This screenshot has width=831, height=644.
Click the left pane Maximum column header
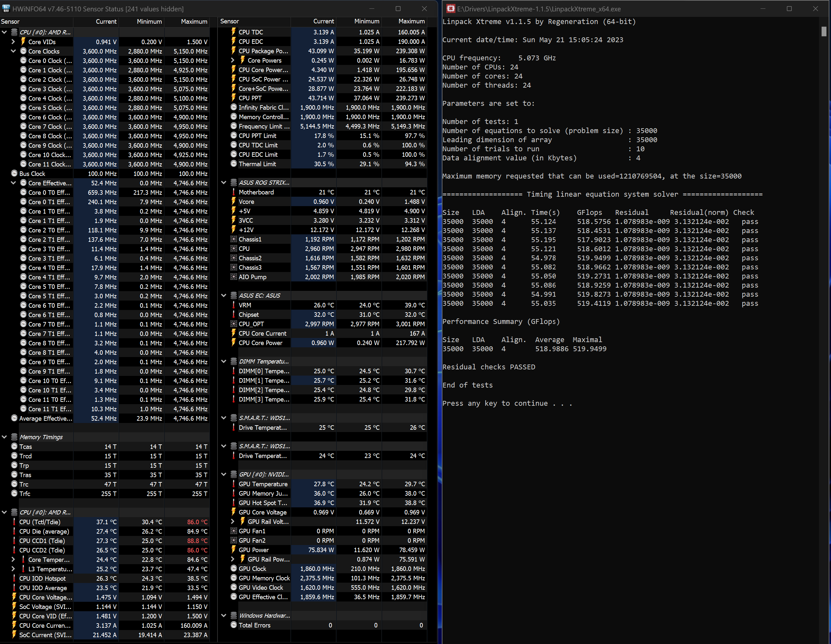pyautogui.click(x=187, y=22)
